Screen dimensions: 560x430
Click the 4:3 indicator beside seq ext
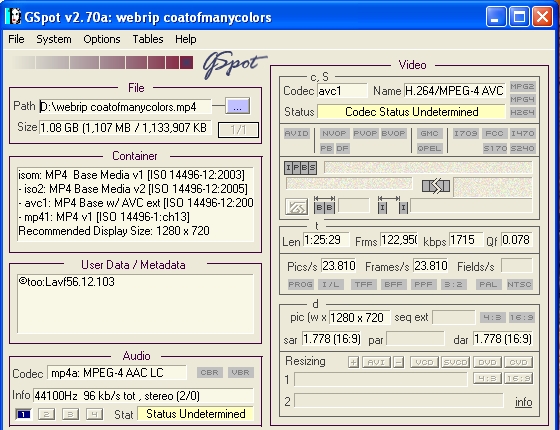click(x=492, y=317)
